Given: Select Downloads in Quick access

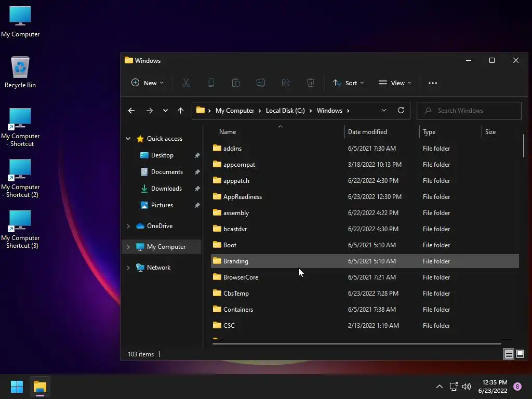Looking at the screenshot, I should pyautogui.click(x=166, y=189).
